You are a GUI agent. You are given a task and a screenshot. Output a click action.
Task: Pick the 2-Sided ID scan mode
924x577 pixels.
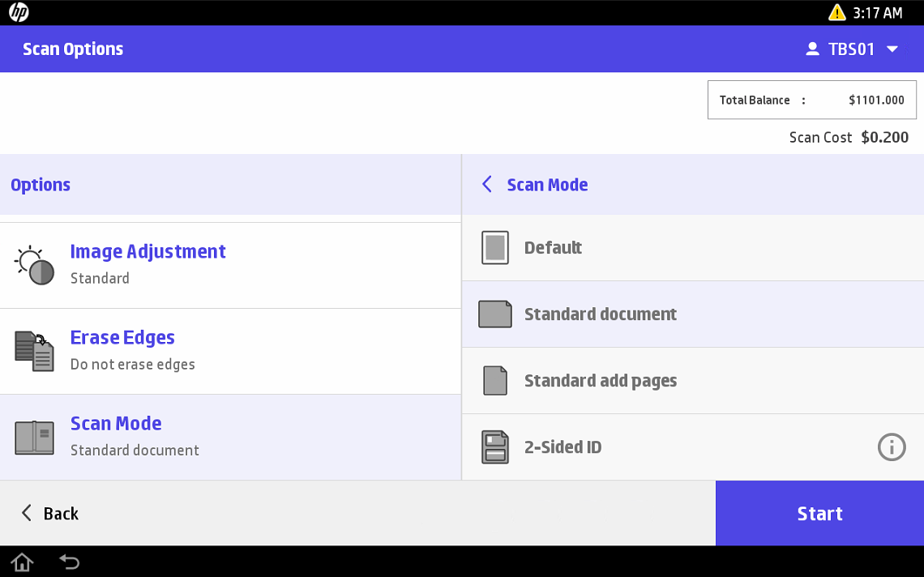tap(563, 447)
